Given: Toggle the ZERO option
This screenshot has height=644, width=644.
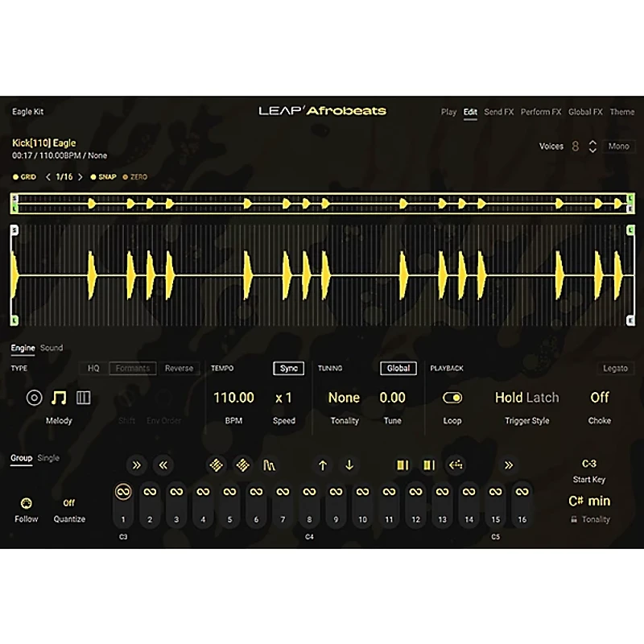Looking at the screenshot, I should pos(137,176).
